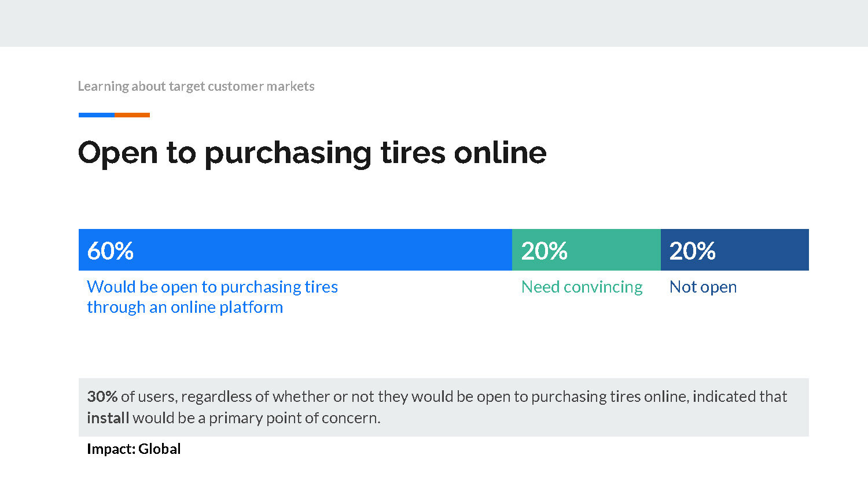Click the white '60%' percentage number

110,251
